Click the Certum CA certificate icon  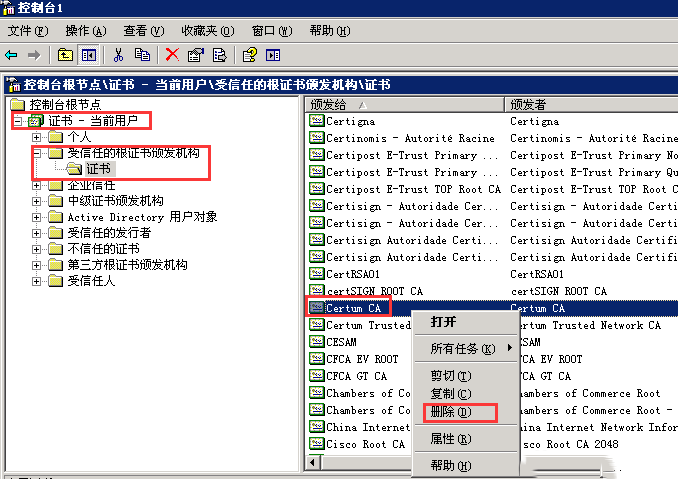(x=317, y=307)
